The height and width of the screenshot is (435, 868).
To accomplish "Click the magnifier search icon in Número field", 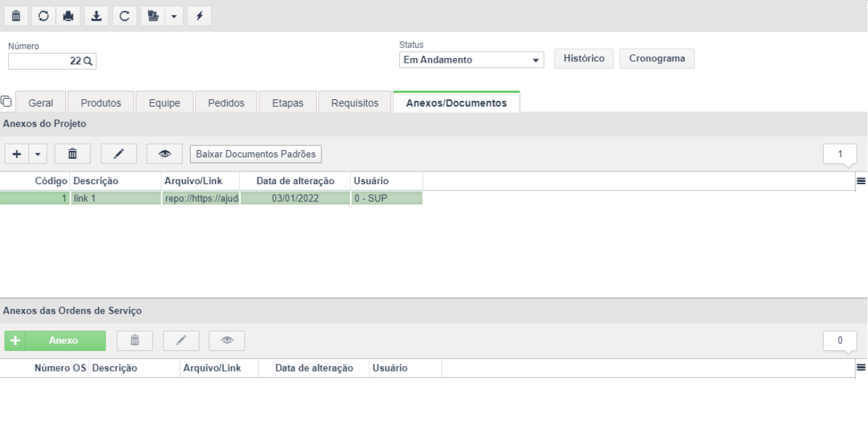I will [88, 61].
